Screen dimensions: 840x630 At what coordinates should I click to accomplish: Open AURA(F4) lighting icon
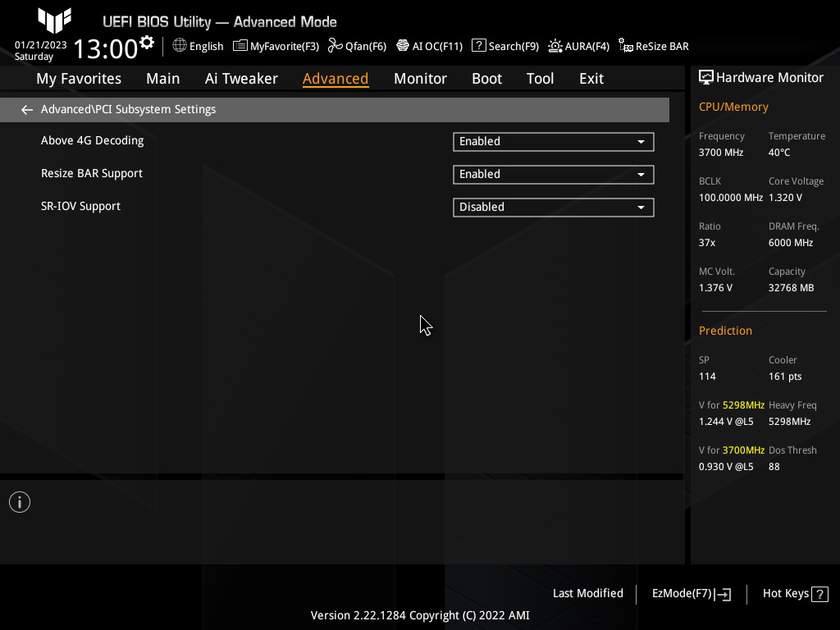pos(555,46)
